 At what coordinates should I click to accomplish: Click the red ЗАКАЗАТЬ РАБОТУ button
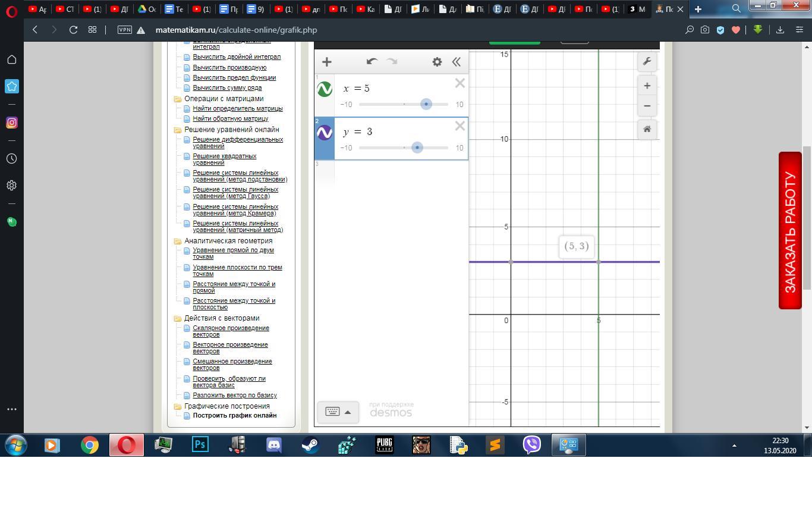(x=790, y=231)
